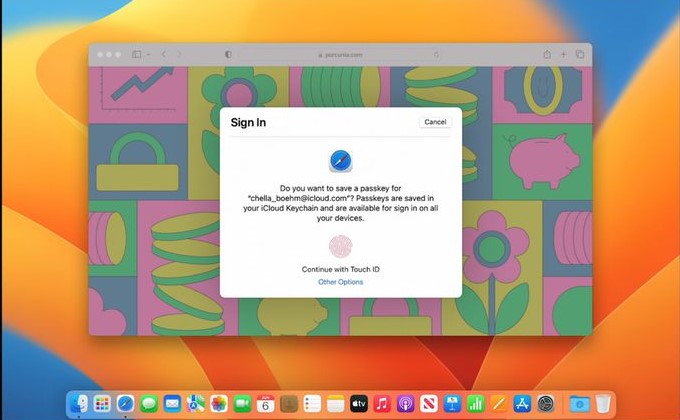Open a new tab with plus button
Image resolution: width=680 pixels, height=420 pixels.
tap(563, 54)
